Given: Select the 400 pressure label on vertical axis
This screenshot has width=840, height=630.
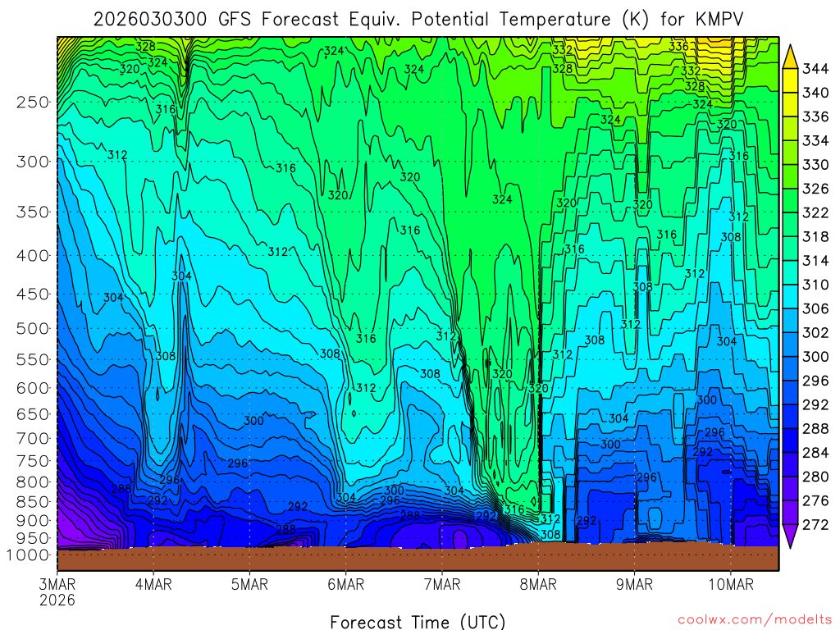Looking at the screenshot, I should pos(33,256).
